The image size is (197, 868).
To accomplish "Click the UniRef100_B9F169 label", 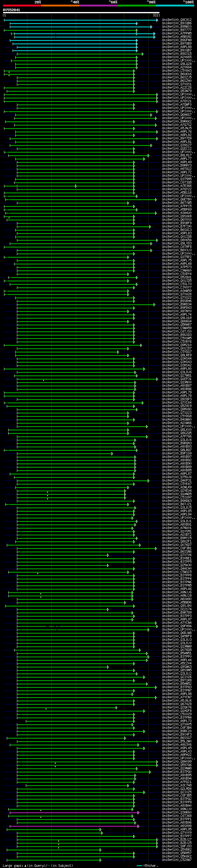I will pos(177,453).
